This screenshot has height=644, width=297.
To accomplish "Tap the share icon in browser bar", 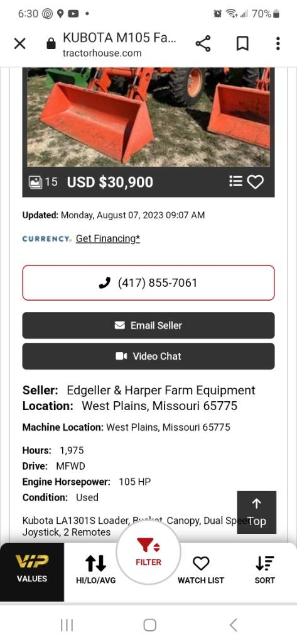I will 203,43.
